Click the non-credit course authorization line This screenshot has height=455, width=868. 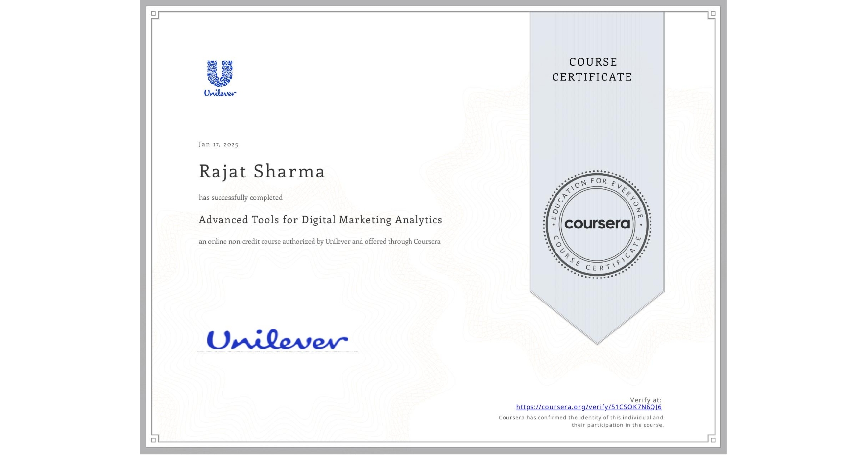point(319,241)
